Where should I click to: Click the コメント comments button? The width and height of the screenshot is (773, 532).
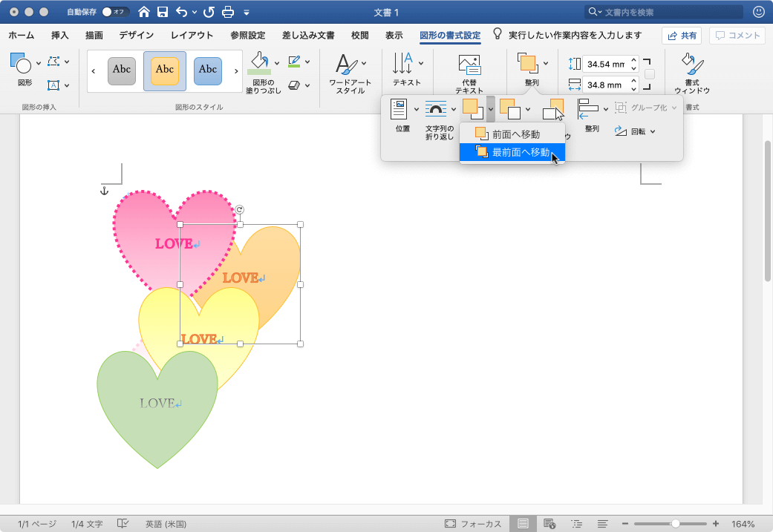(x=737, y=36)
